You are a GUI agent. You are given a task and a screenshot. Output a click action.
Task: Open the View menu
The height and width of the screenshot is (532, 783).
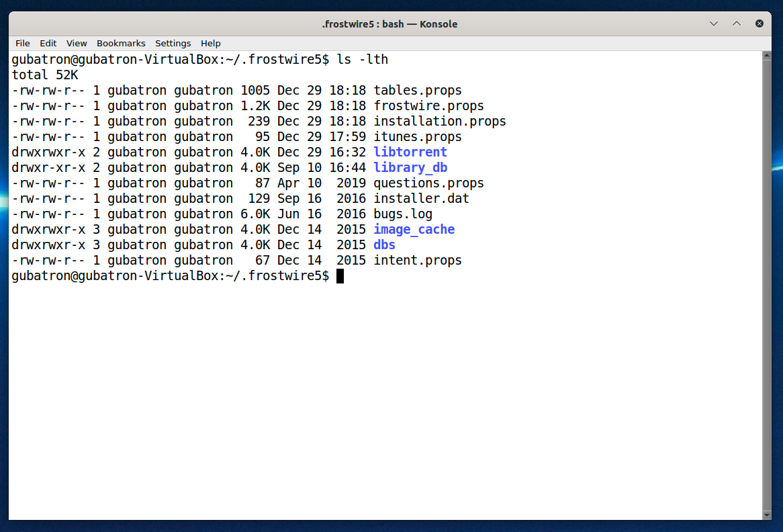tap(77, 43)
